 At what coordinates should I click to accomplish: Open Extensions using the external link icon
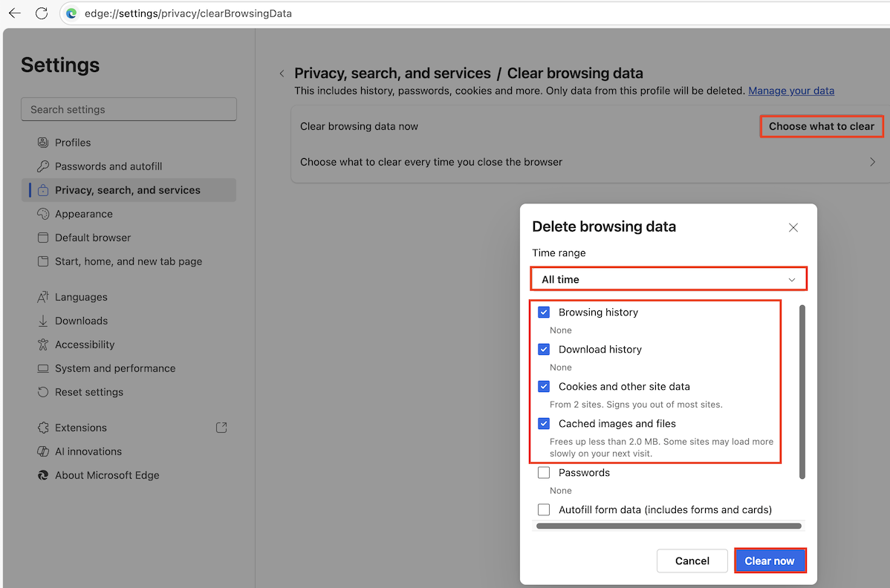click(221, 427)
